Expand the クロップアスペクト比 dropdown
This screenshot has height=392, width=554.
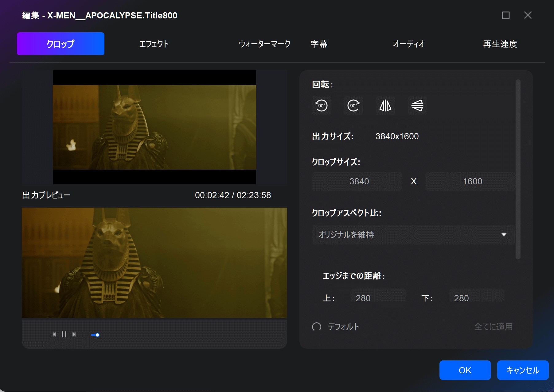[413, 235]
